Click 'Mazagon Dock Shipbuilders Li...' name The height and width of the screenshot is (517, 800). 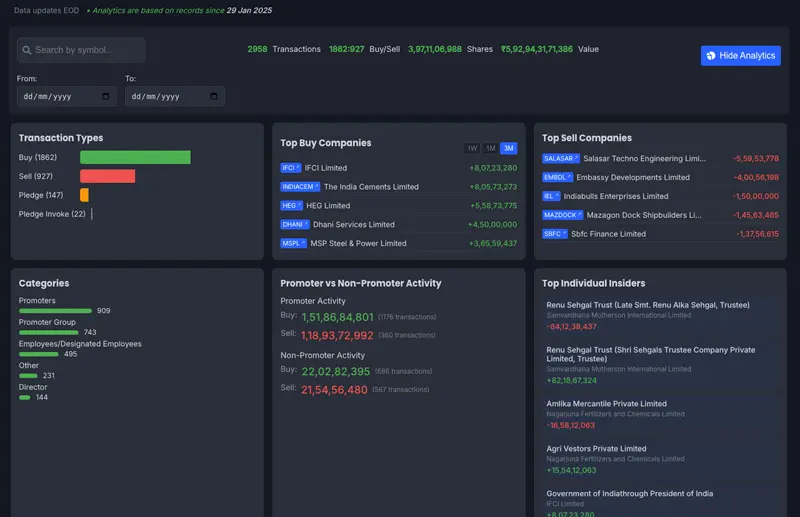(644, 215)
